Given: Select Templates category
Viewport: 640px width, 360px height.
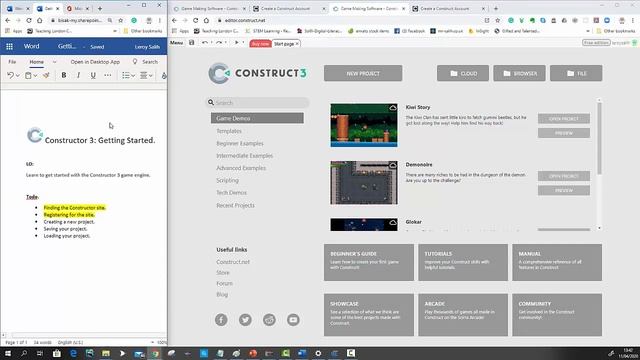Looking at the screenshot, I should point(229,131).
